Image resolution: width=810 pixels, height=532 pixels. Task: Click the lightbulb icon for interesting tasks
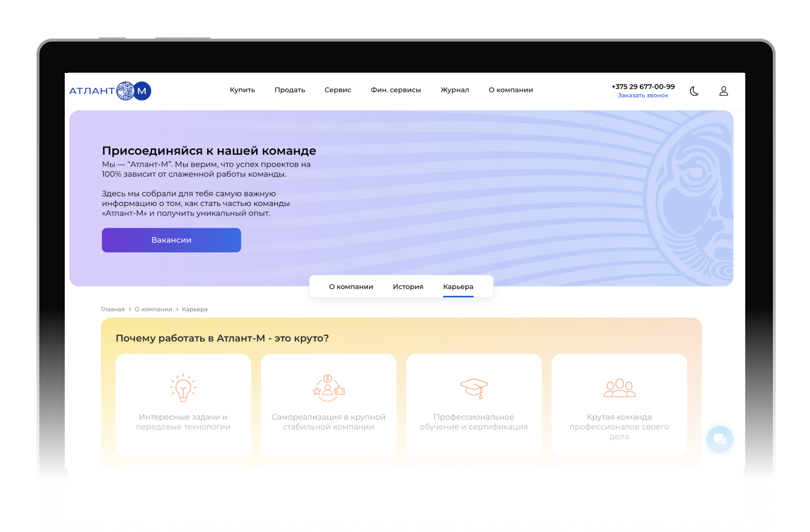[183, 388]
